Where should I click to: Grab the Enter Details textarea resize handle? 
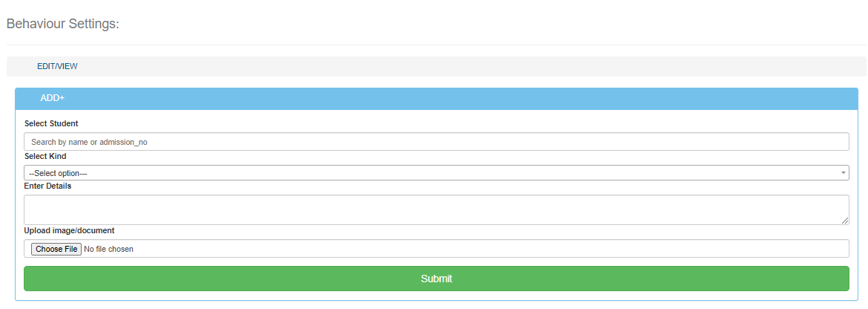[x=845, y=221]
